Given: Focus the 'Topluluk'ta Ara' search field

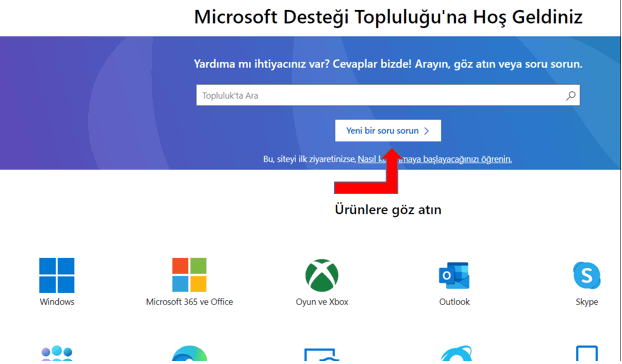Looking at the screenshot, I should (388, 95).
